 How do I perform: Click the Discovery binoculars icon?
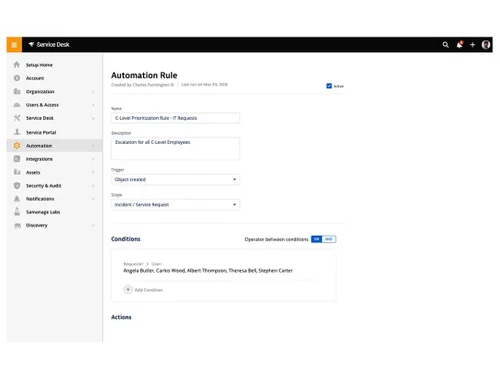(x=17, y=226)
